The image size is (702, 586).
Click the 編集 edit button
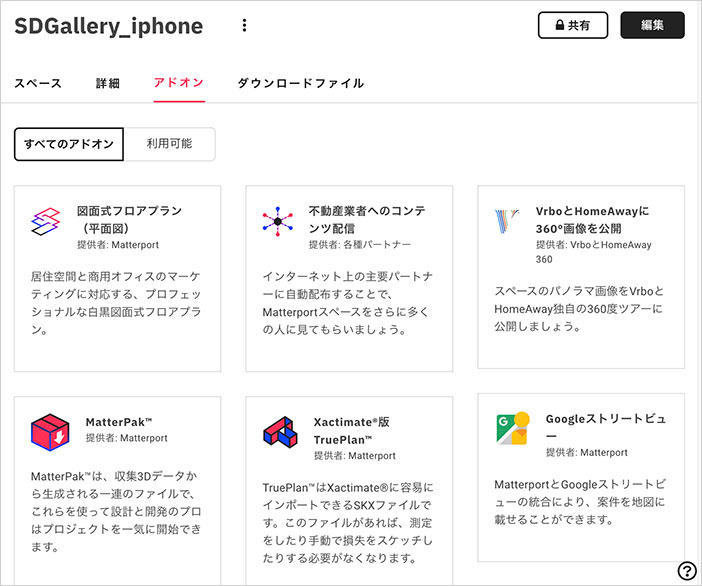pyautogui.click(x=652, y=25)
